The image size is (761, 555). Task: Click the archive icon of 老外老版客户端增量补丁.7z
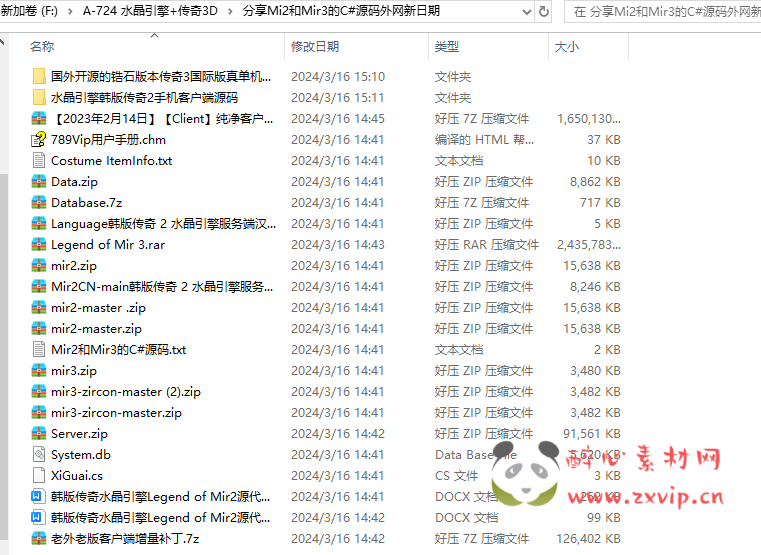[39, 539]
